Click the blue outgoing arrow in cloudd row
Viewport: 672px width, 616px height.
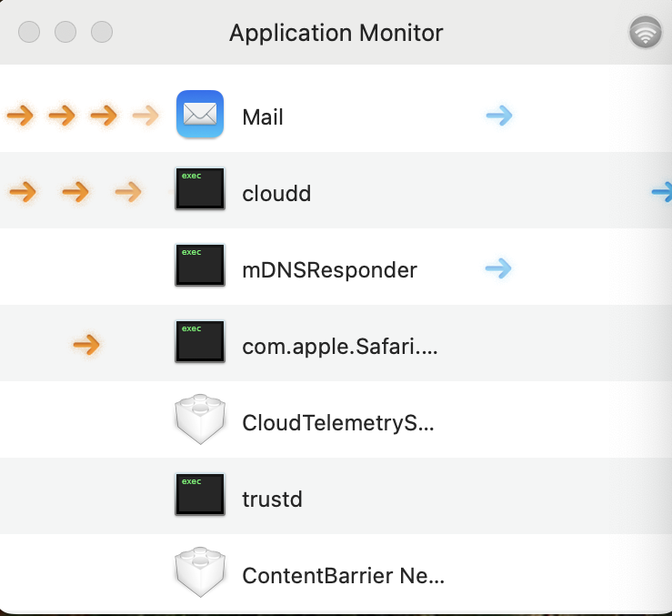[x=662, y=191]
